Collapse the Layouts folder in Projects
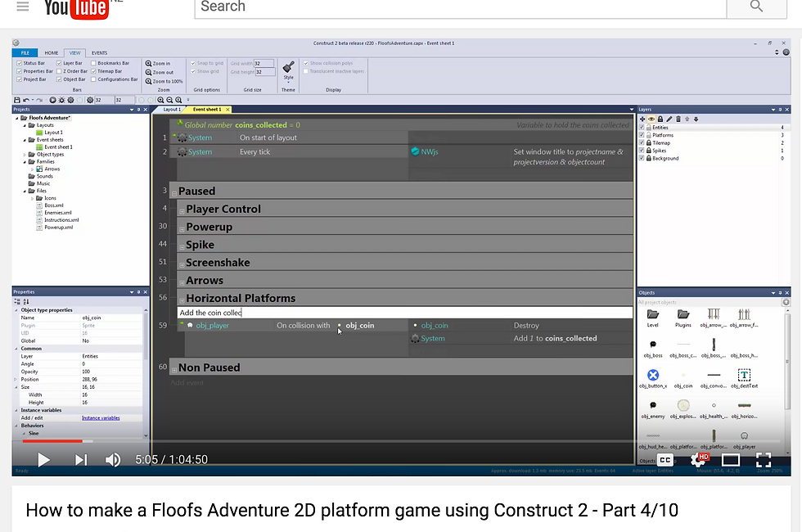The image size is (802, 532). click(x=25, y=125)
